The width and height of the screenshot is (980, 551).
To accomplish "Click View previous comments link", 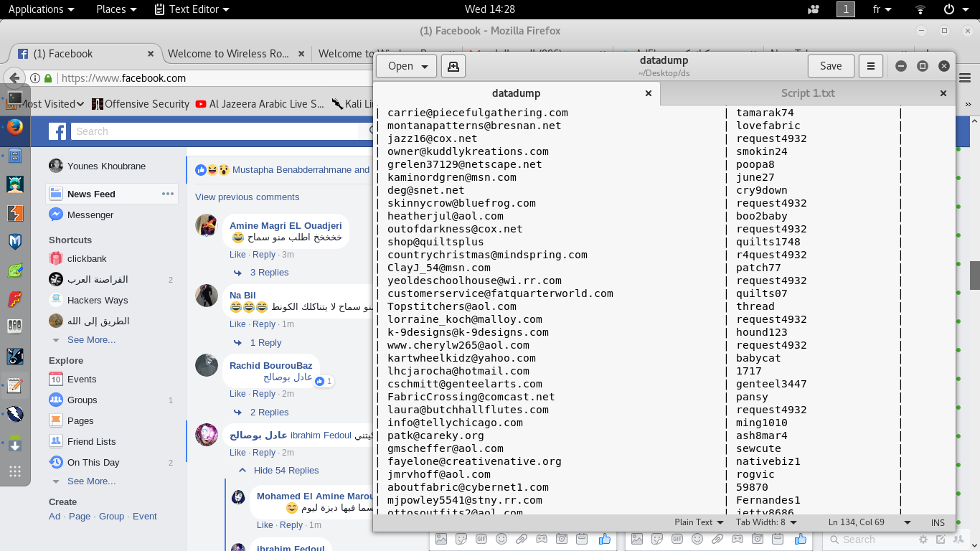I will coord(247,197).
